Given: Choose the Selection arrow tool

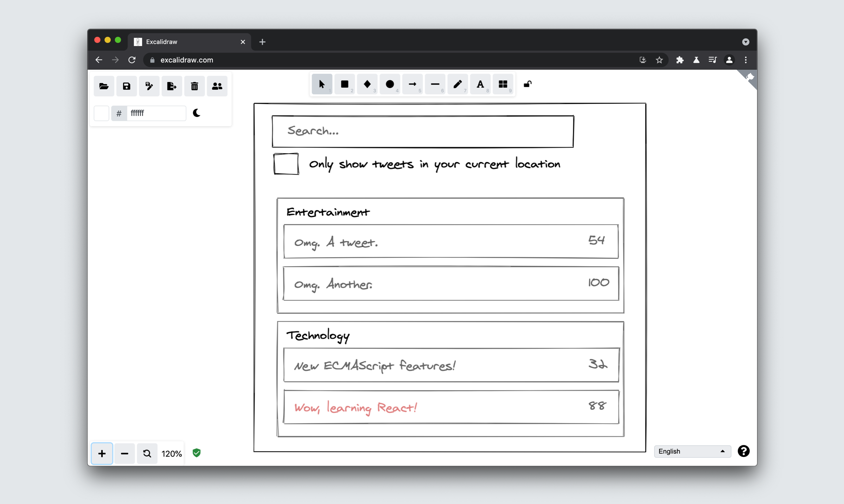Looking at the screenshot, I should (x=322, y=84).
